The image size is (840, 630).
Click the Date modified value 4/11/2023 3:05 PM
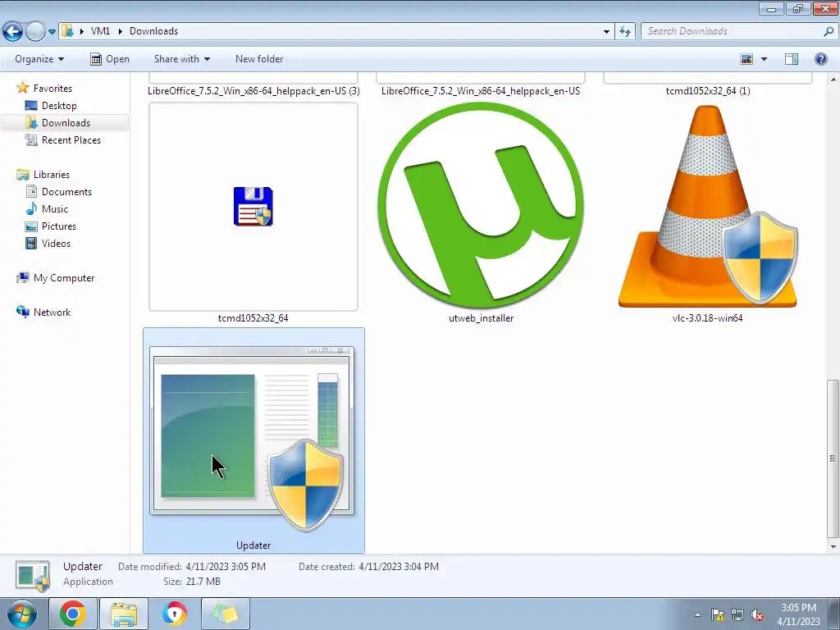(226, 567)
